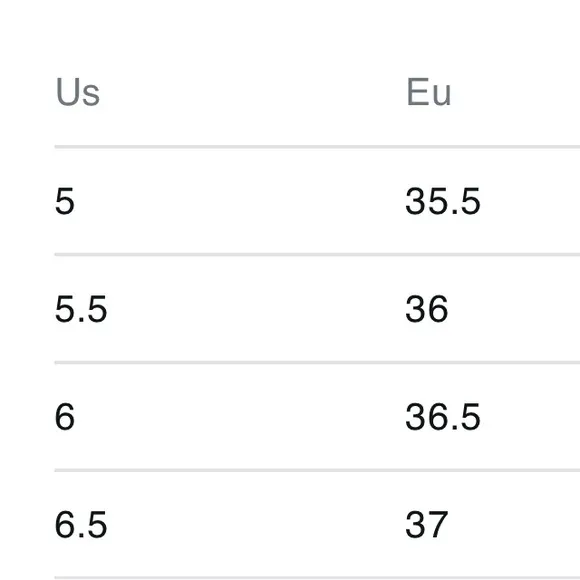Viewport: 580px width, 580px height.
Task: Click the Eu column header
Action: (428, 92)
